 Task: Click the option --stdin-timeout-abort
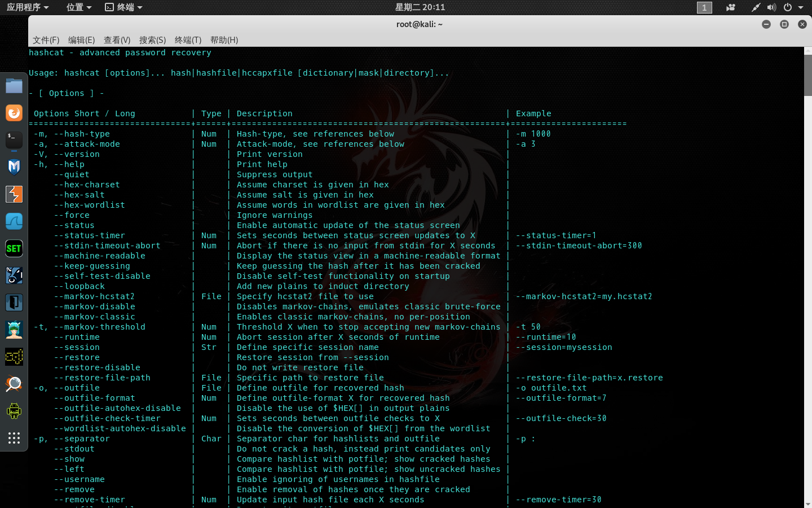107,246
